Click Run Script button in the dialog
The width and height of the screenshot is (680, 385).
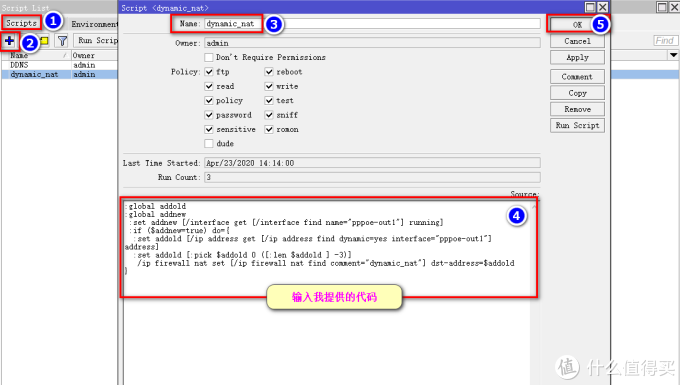coord(577,125)
